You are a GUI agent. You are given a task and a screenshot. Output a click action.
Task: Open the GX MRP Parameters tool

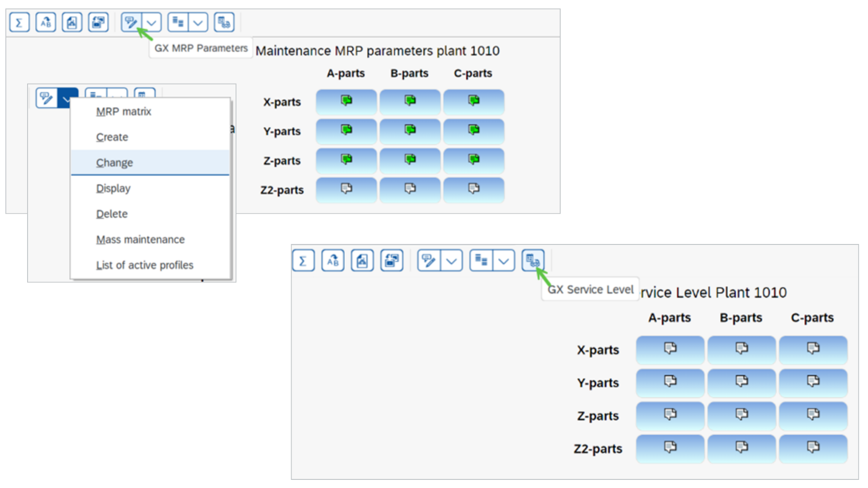coord(130,22)
